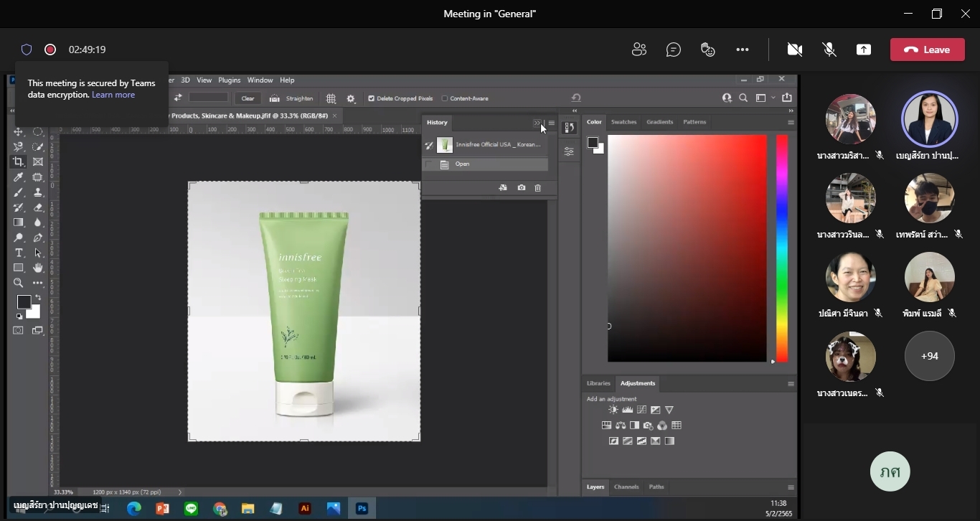
Task: Switch to the Swatches tab
Action: 623,122
